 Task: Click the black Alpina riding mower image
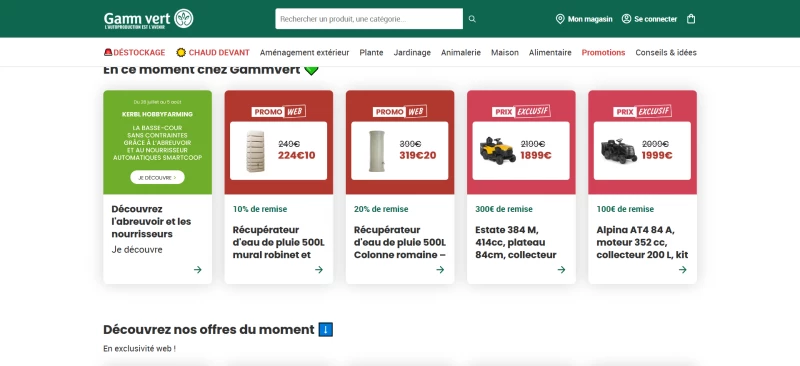[x=619, y=150]
